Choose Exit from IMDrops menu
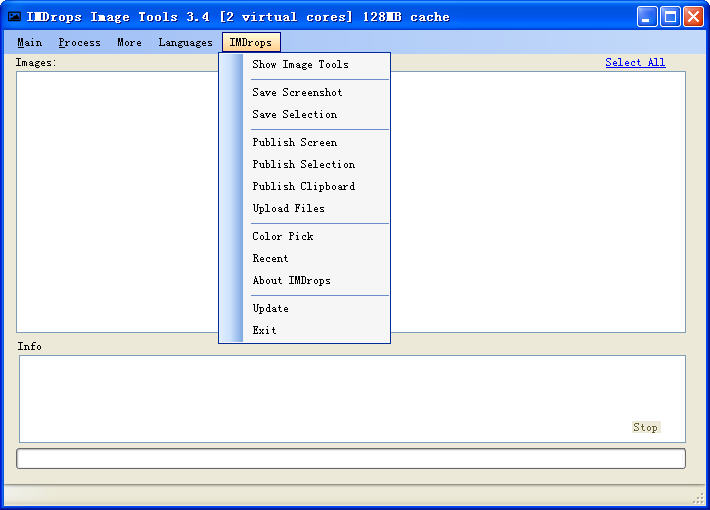 [304, 331]
